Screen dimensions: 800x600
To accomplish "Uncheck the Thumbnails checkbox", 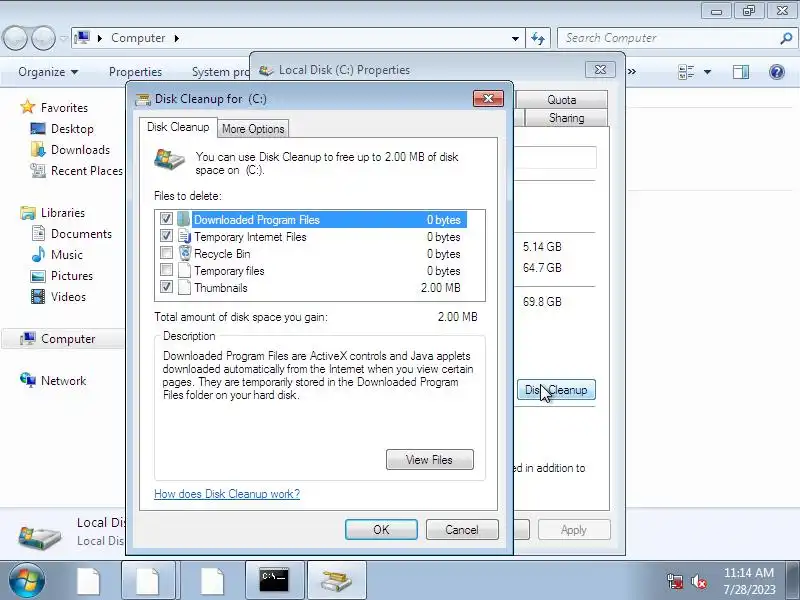I will click(166, 286).
